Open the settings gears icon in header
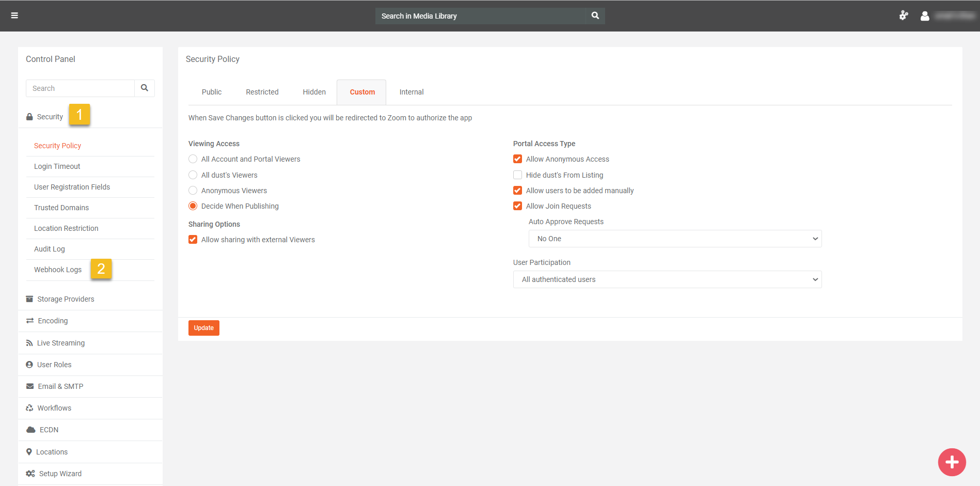 coord(903,15)
